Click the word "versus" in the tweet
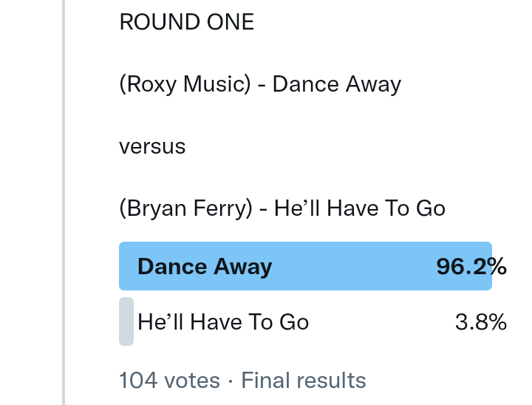 pos(152,146)
